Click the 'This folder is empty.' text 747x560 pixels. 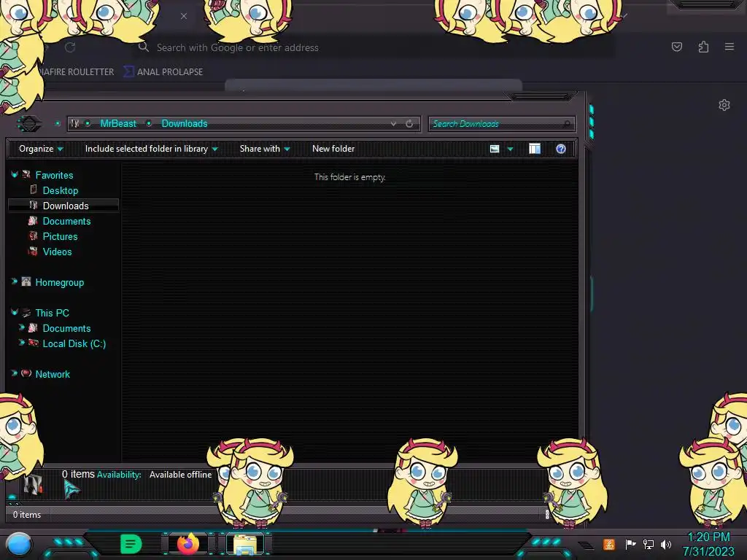(x=349, y=177)
